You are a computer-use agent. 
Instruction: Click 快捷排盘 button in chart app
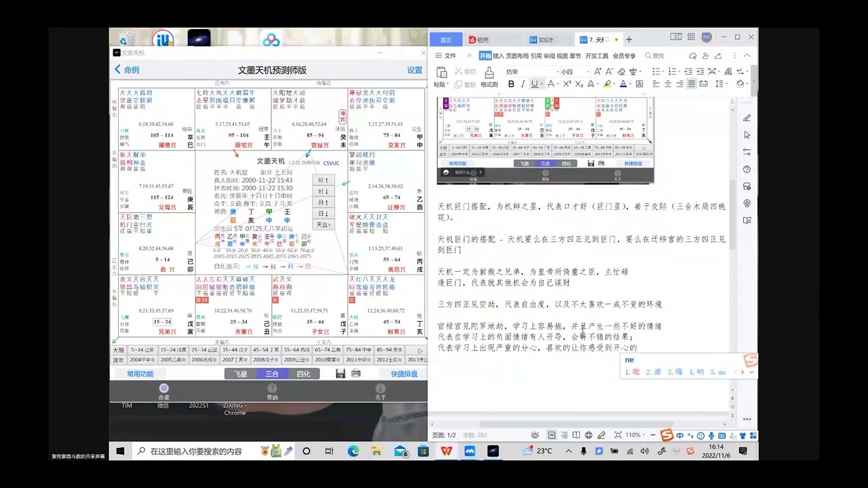pyautogui.click(x=403, y=373)
